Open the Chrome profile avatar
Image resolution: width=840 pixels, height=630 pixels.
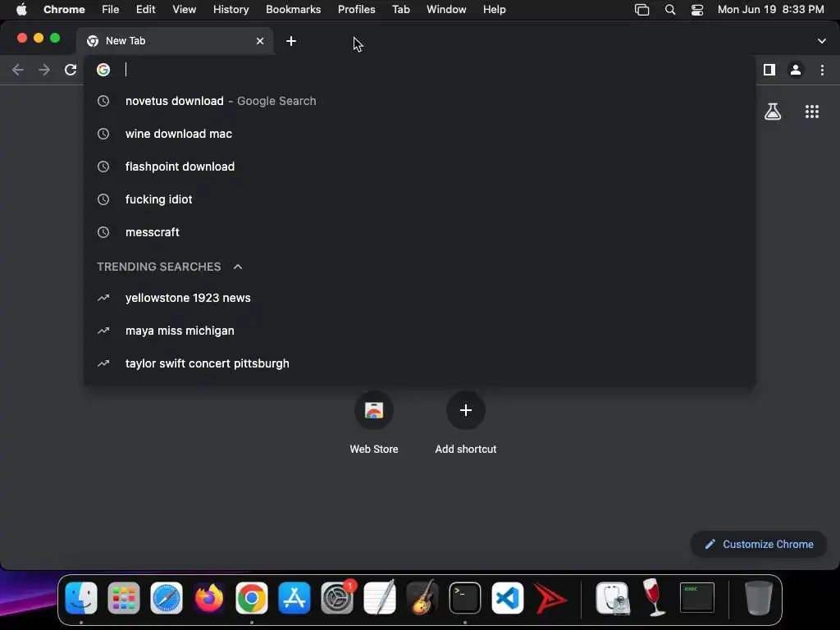coord(796,70)
